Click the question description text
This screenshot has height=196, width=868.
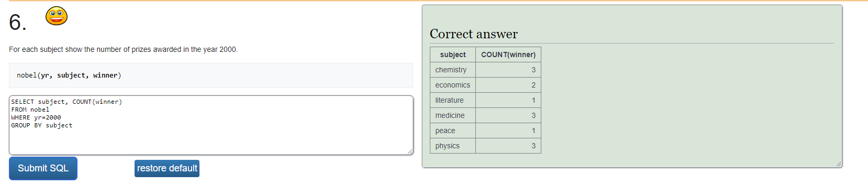[x=123, y=49]
